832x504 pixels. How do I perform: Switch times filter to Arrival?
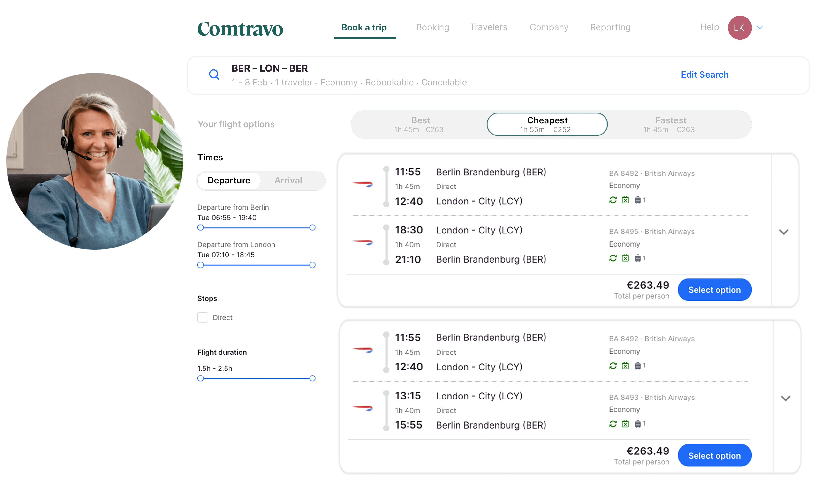coord(288,181)
